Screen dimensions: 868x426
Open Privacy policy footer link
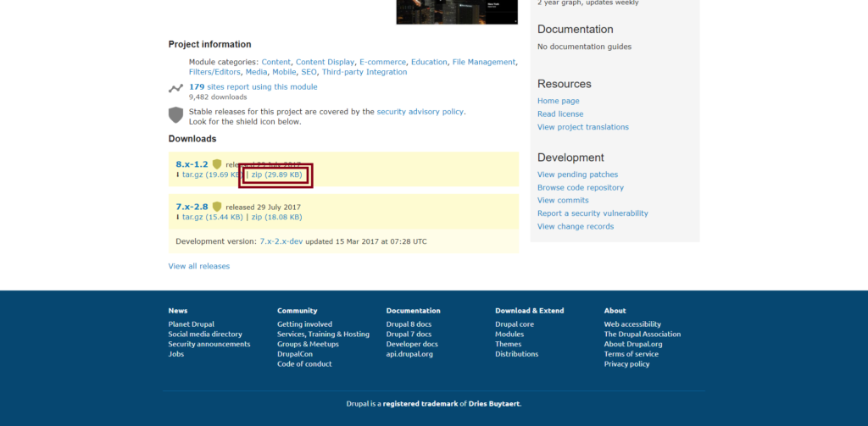click(626, 364)
